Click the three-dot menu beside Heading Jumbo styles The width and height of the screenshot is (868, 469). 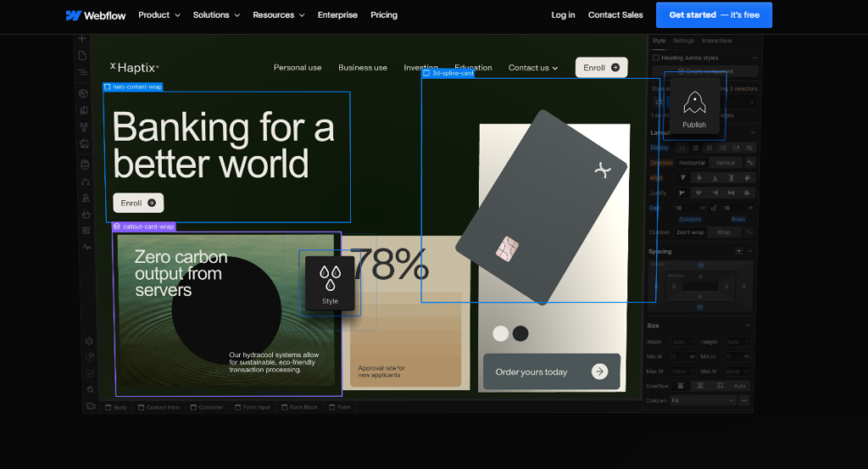click(754, 58)
